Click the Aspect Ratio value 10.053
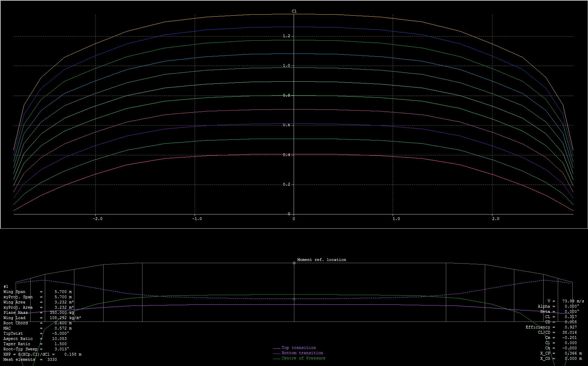The height and width of the screenshot is (366, 588). pos(59,339)
